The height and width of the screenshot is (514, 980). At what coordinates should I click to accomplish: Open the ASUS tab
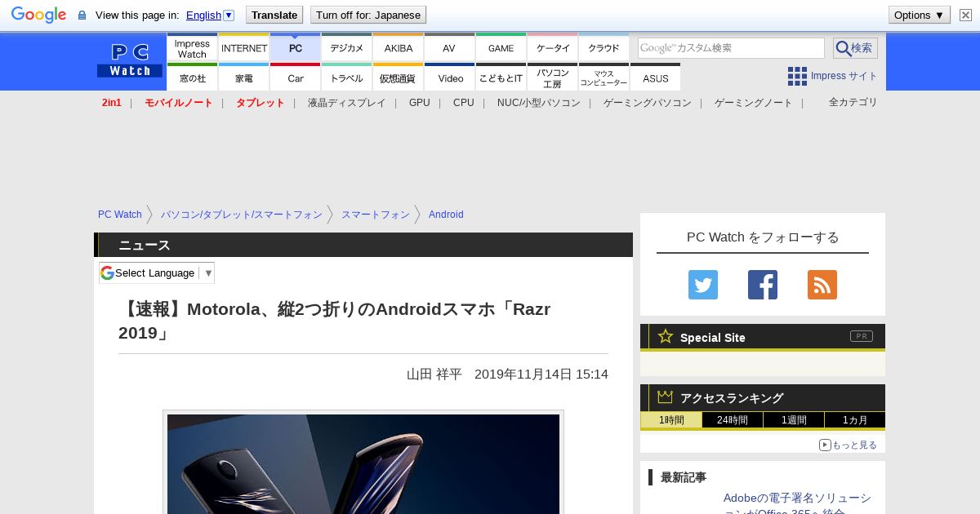tap(656, 78)
